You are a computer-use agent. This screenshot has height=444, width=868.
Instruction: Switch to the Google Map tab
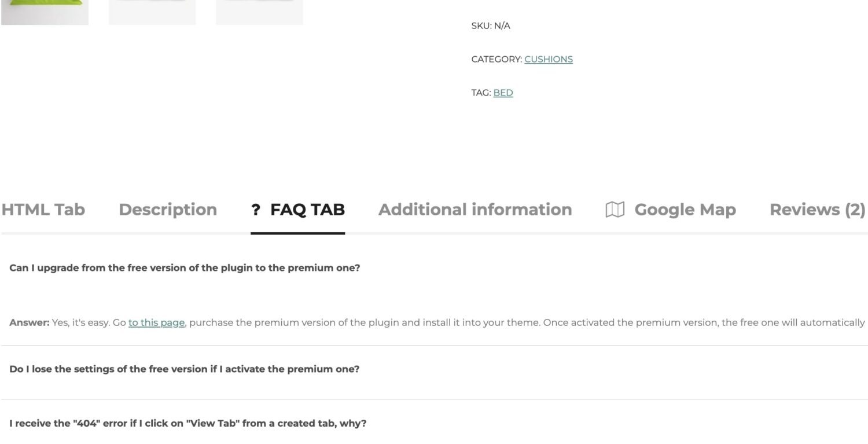click(x=685, y=210)
